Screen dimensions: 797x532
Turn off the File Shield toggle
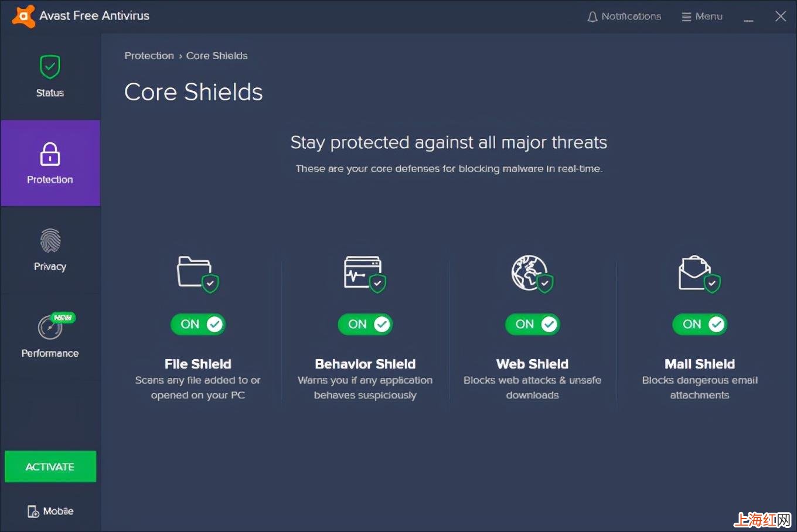[x=198, y=324]
